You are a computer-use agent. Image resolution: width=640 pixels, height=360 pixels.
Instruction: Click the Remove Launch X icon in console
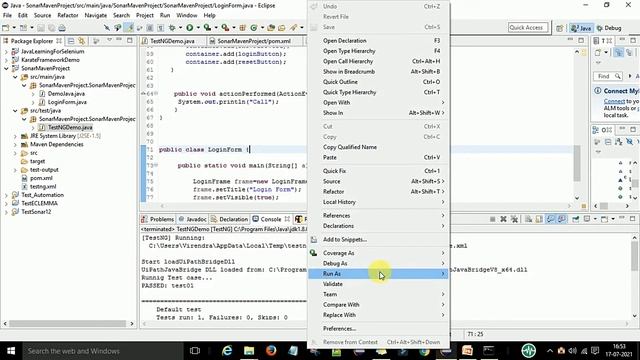tap(503, 219)
